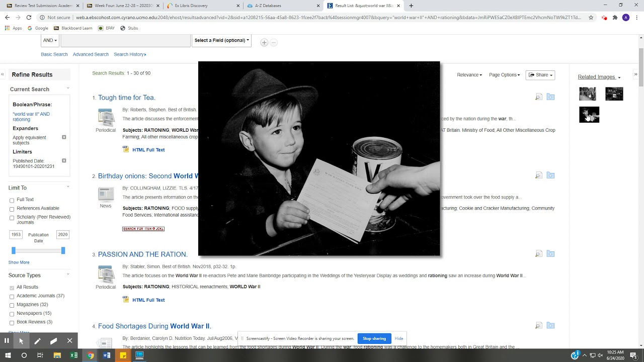Collapse the Limit To section
The height and width of the screenshot is (362, 644).
click(68, 187)
